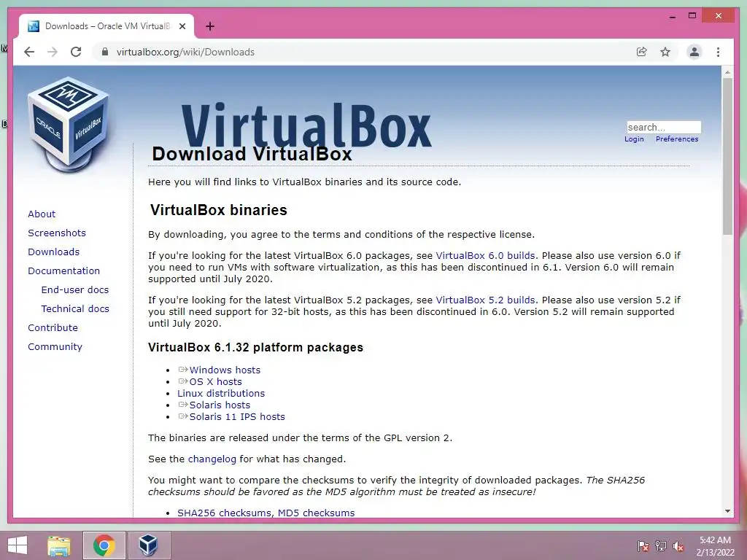Image resolution: width=747 pixels, height=560 pixels.
Task: Click the muted volume tray icon
Action: click(678, 546)
